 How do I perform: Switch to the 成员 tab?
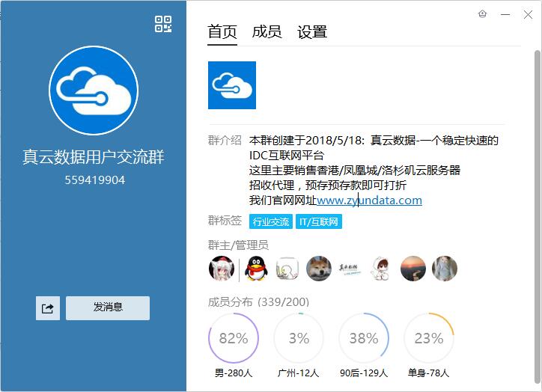(x=267, y=31)
